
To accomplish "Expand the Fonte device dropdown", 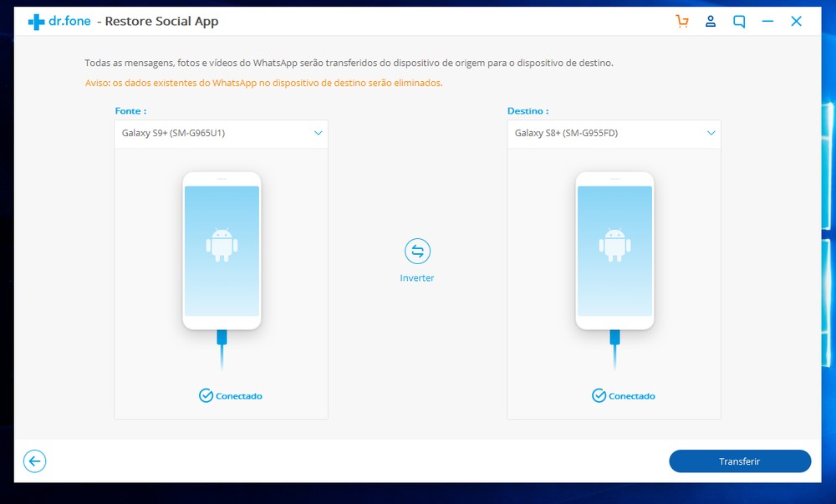I will click(x=222, y=133).
